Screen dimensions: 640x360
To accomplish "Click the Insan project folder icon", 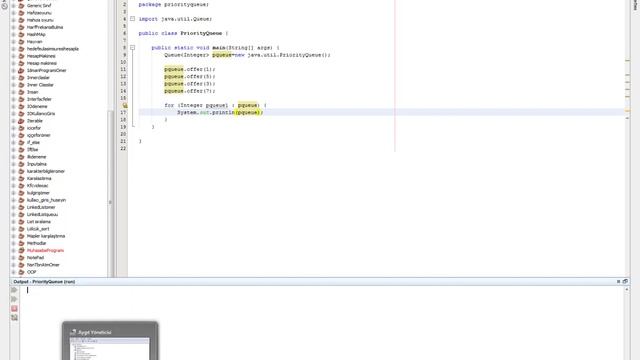I will click(x=21, y=92).
